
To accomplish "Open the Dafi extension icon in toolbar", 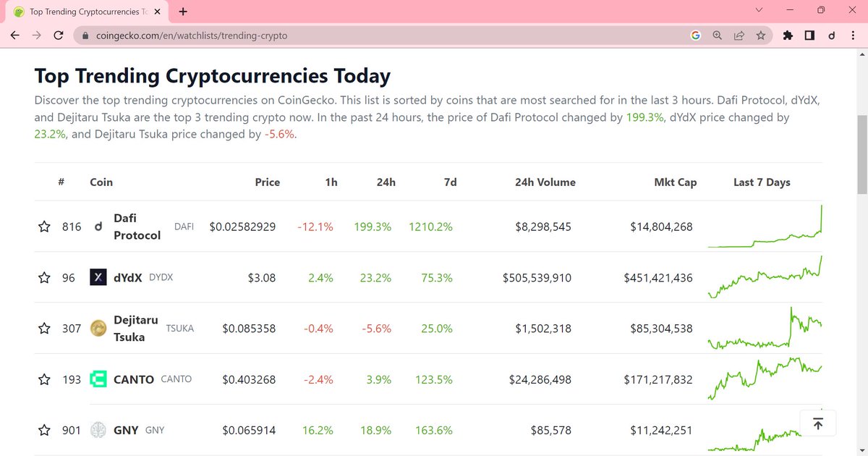I will (832, 35).
